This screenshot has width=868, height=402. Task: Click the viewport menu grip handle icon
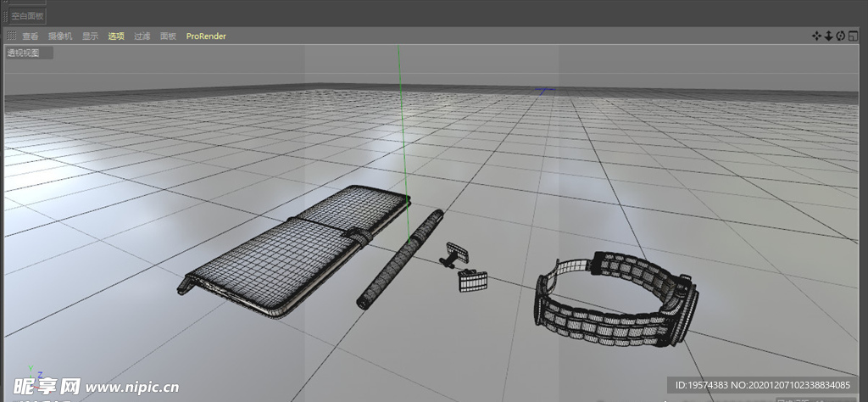click(11, 36)
